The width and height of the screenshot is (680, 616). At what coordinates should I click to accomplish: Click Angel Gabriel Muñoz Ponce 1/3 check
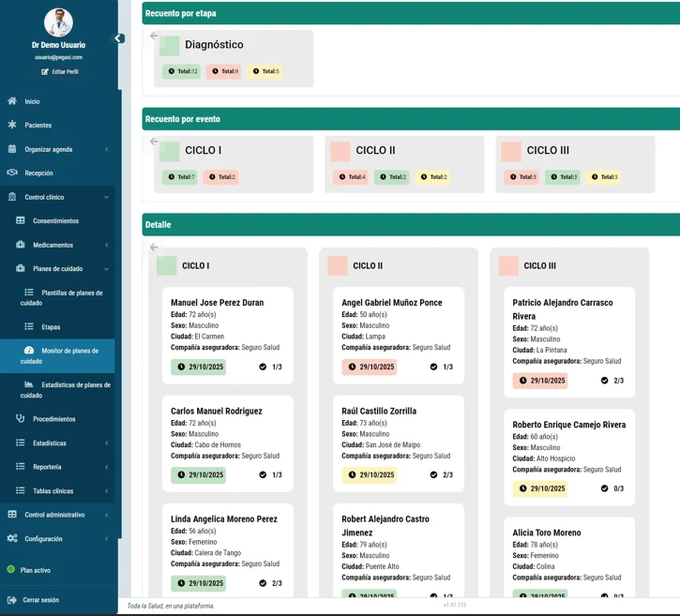tap(442, 367)
